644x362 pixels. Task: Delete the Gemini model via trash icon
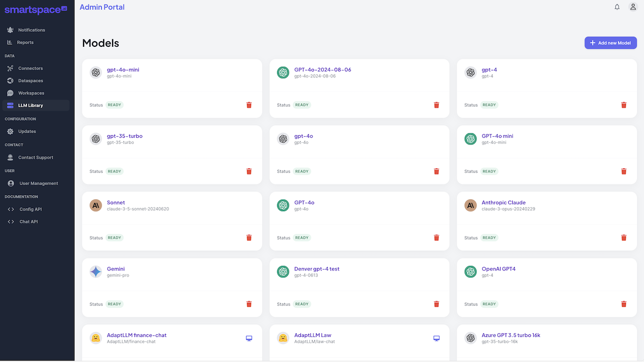249,304
